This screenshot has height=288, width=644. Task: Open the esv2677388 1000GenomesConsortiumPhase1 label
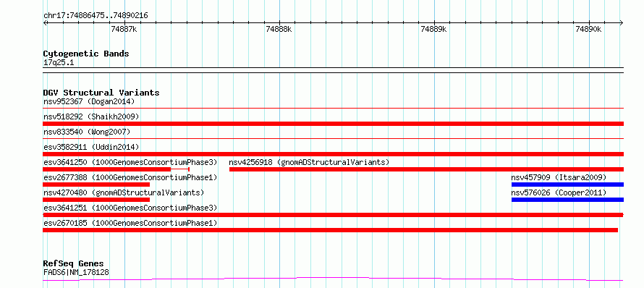point(130,177)
